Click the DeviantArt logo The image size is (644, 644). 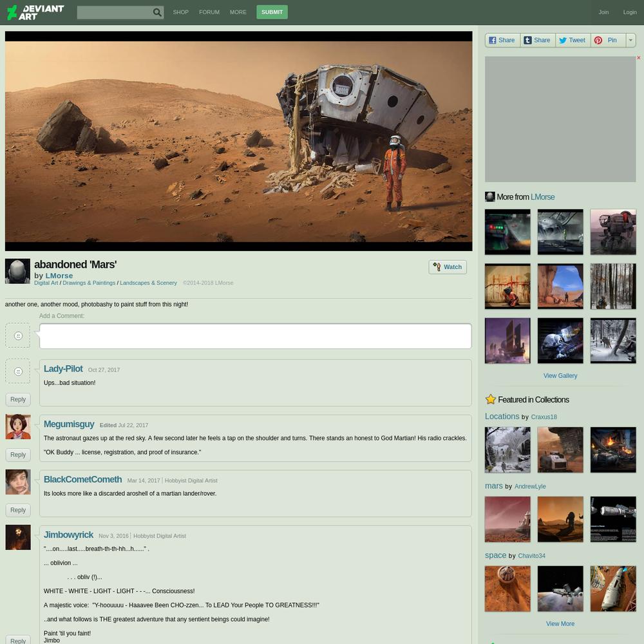pyautogui.click(x=35, y=12)
